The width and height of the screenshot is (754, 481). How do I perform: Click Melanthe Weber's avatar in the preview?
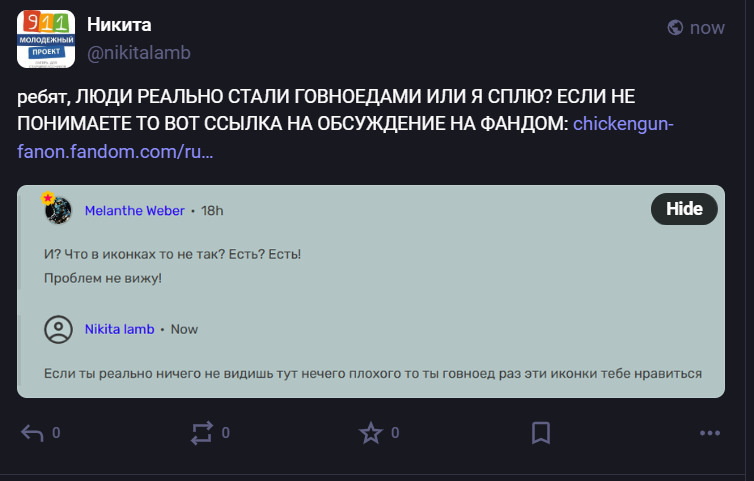pyautogui.click(x=59, y=210)
